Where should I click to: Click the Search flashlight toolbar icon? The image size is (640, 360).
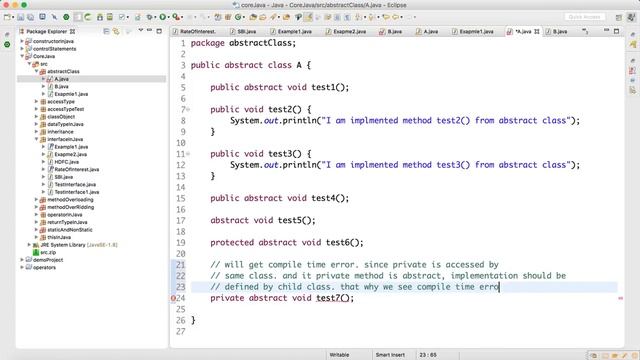click(x=273, y=17)
